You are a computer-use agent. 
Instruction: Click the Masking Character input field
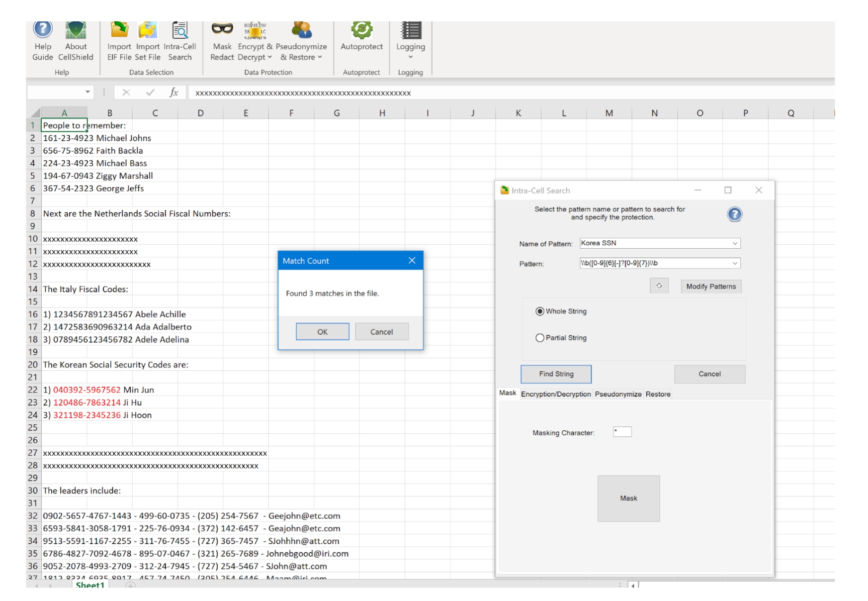click(x=622, y=432)
